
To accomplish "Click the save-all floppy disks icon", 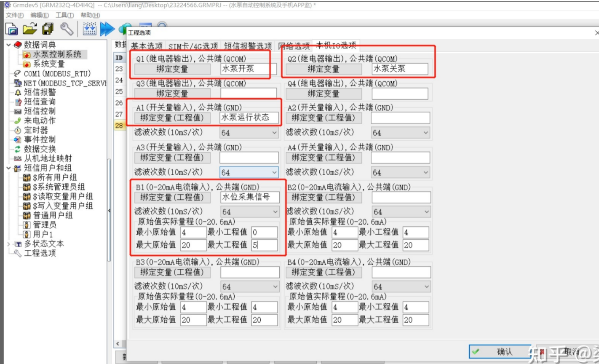I will (48, 29).
